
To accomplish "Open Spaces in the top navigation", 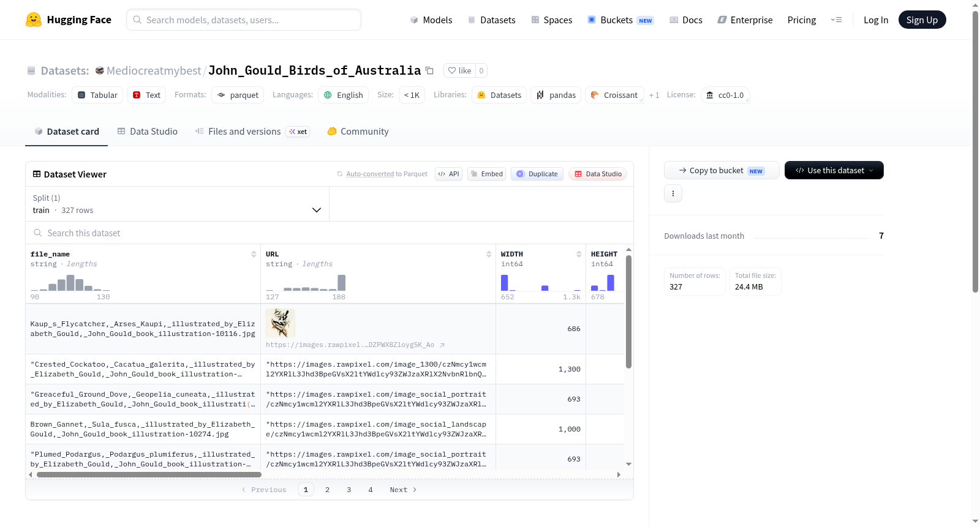I will (x=551, y=20).
